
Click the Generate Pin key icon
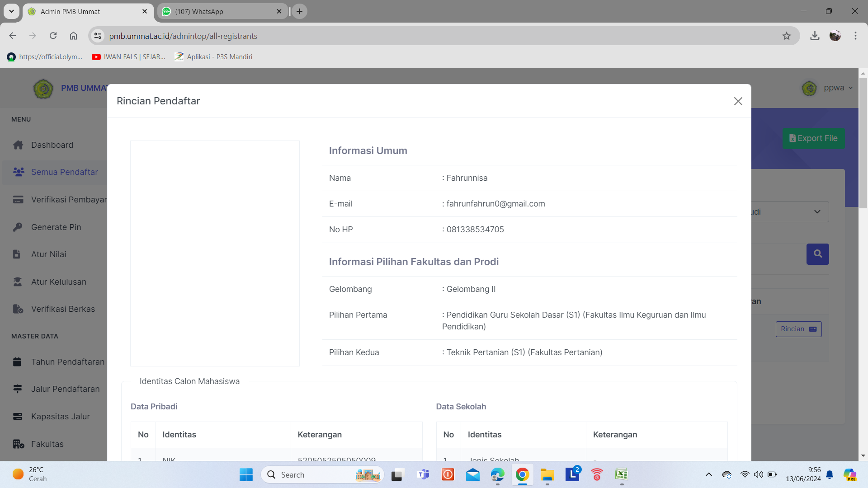18,227
